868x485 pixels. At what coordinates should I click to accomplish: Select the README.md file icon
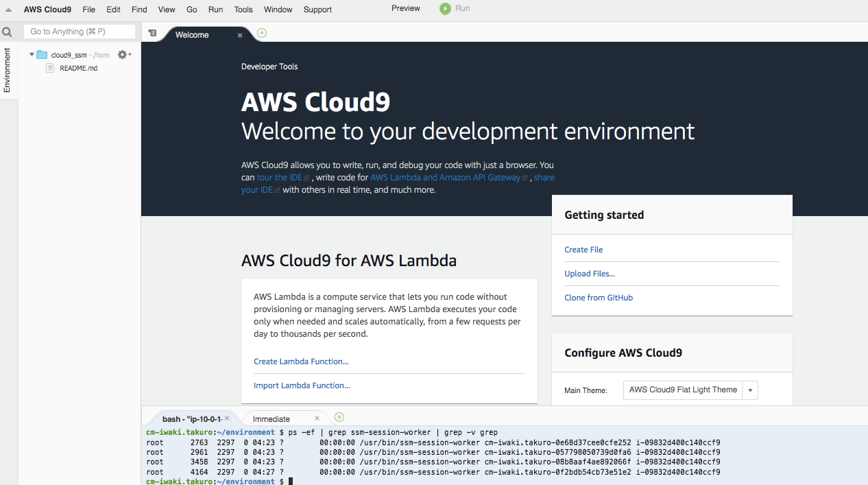[49, 68]
